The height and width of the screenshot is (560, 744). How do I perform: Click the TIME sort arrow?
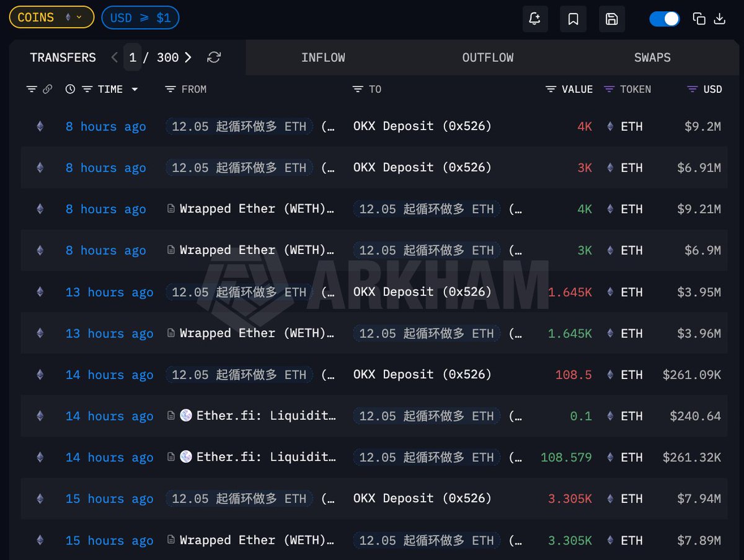[135, 89]
